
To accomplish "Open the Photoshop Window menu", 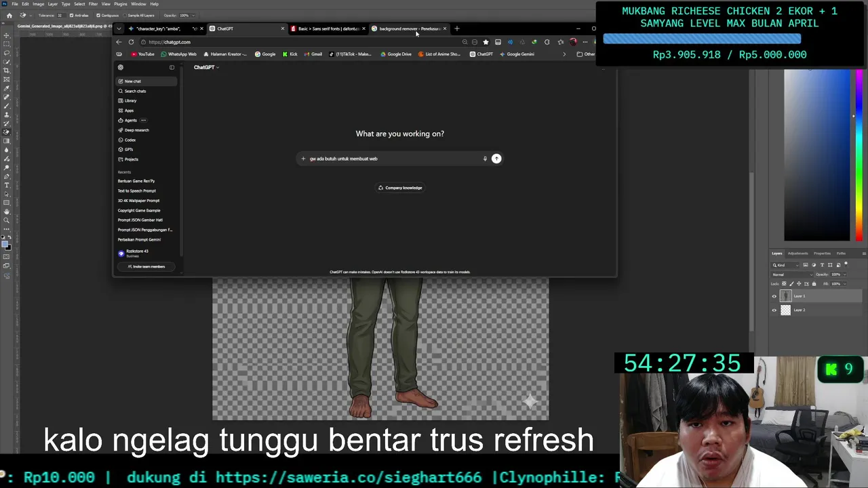I will (138, 4).
